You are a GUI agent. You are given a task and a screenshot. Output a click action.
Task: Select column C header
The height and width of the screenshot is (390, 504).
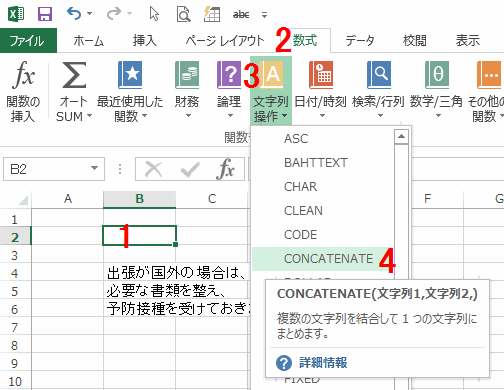click(x=212, y=199)
